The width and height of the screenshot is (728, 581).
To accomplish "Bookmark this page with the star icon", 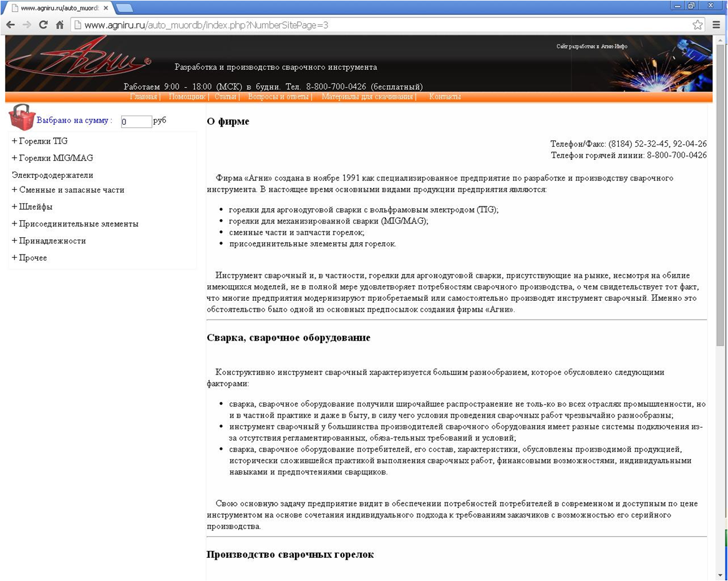I will [x=697, y=25].
